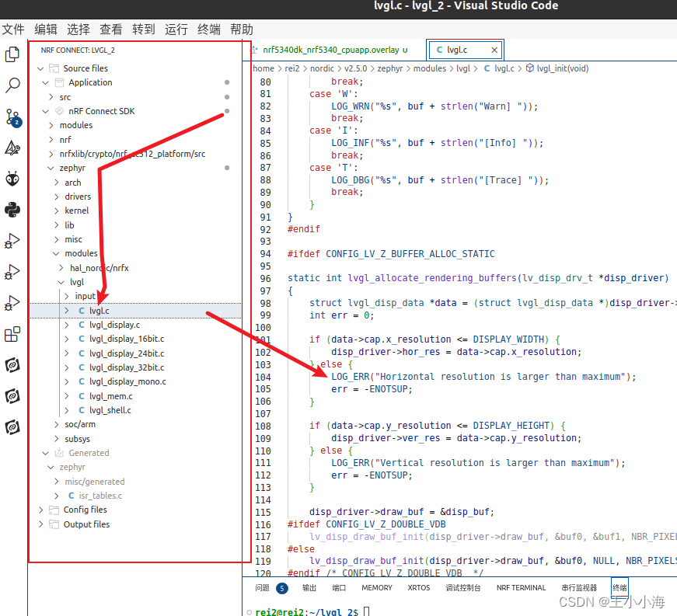
Task: Collapse the Source files group
Action: point(40,68)
